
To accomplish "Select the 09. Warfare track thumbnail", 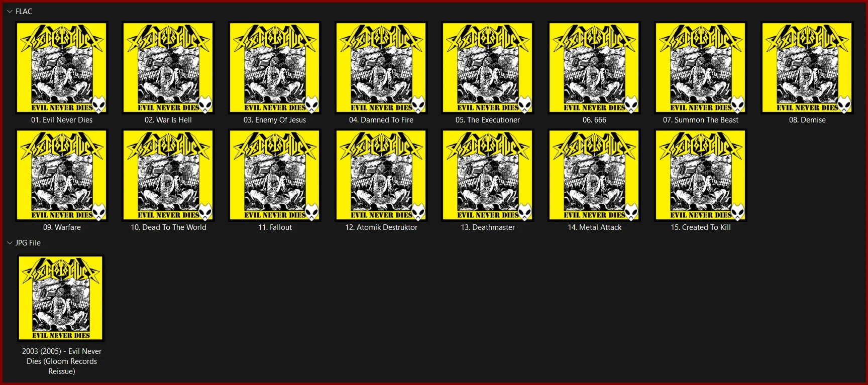I will click(x=62, y=175).
